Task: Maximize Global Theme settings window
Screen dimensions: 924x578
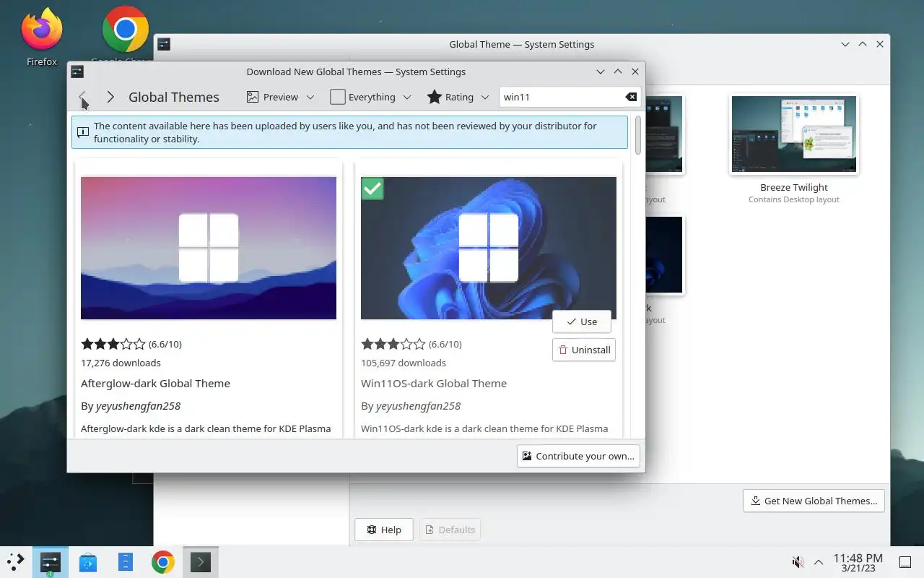Action: pyautogui.click(x=863, y=44)
